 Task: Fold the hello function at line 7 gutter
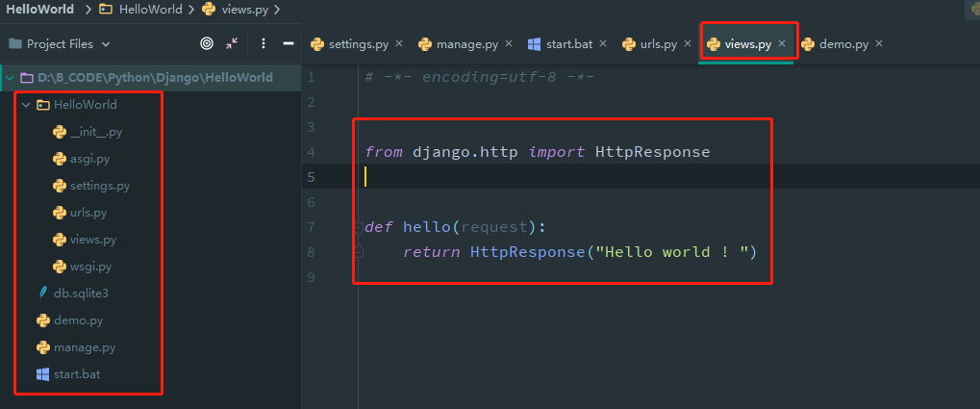point(359,227)
